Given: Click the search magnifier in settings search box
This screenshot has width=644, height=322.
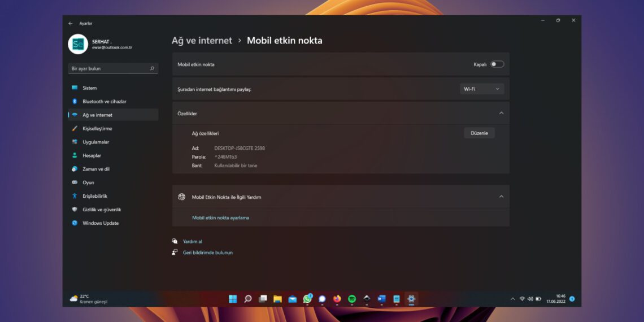Looking at the screenshot, I should pyautogui.click(x=152, y=68).
